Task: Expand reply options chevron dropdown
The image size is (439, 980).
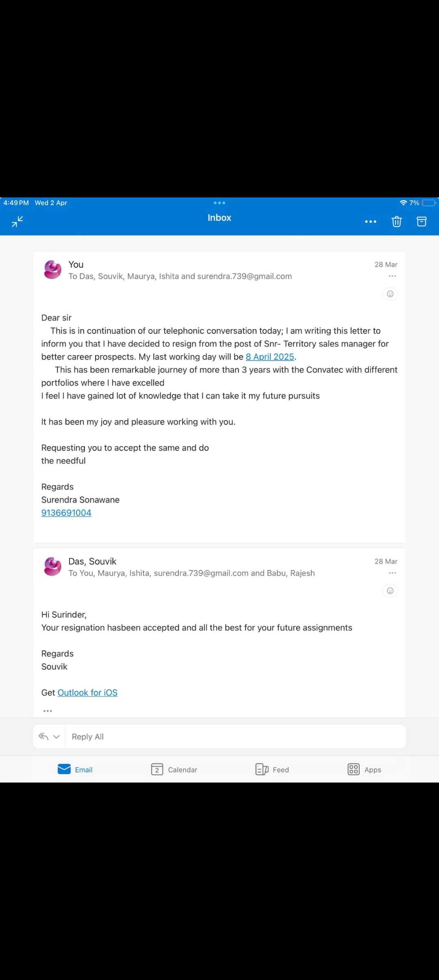Action: coord(57,737)
